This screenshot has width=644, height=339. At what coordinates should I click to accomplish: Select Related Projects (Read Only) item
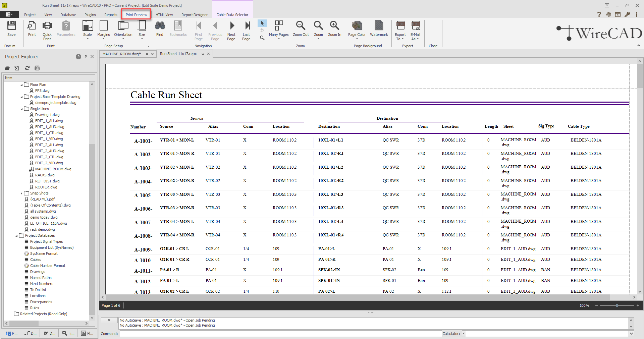click(x=43, y=314)
